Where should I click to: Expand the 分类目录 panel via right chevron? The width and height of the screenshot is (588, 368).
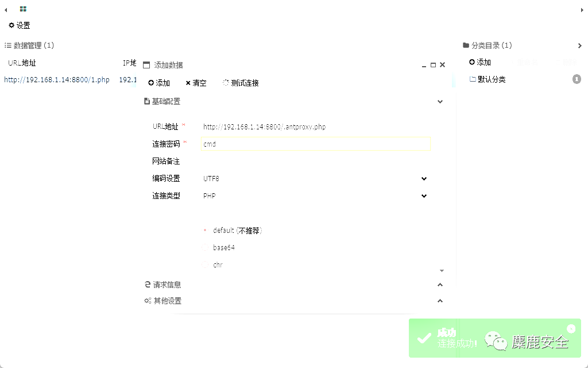[580, 45]
